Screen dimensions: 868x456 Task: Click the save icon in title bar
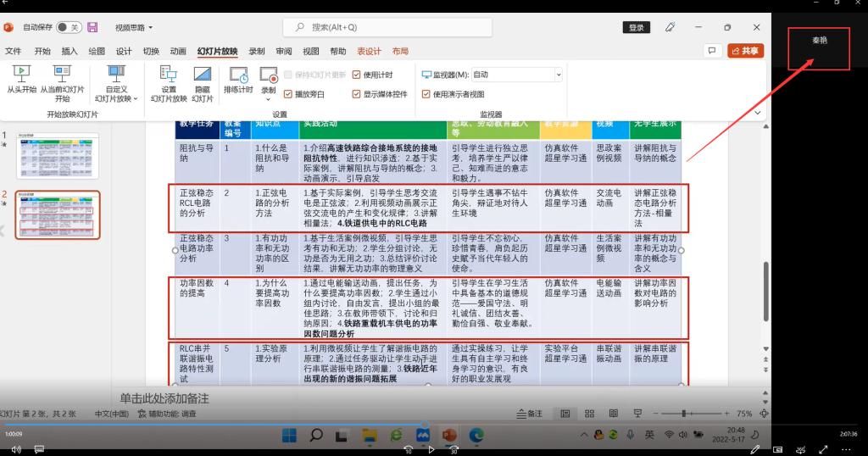(x=92, y=27)
